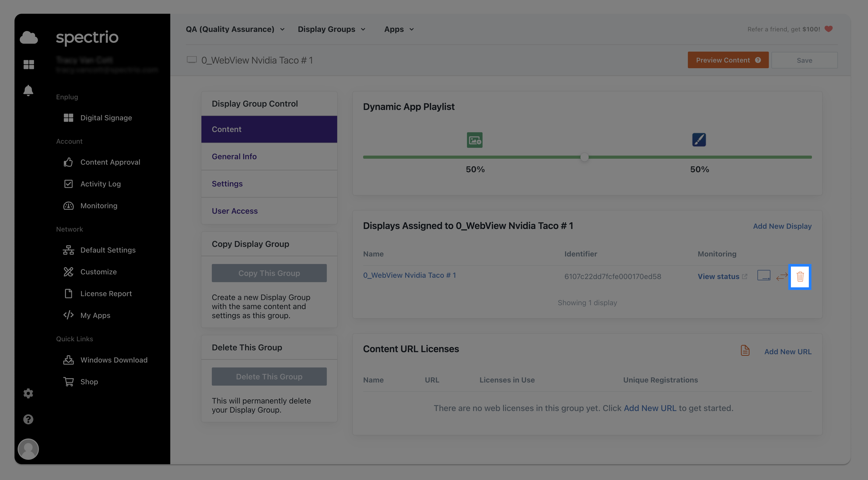This screenshot has width=868, height=480.
Task: Open Shop quick link
Action: pyautogui.click(x=80, y=382)
